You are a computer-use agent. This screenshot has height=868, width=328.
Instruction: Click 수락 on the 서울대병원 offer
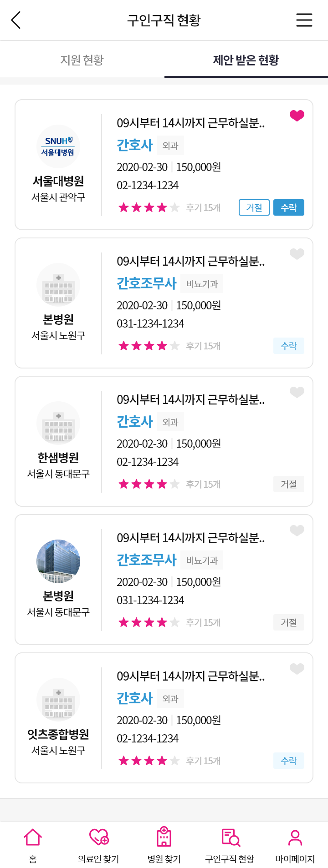(x=289, y=207)
